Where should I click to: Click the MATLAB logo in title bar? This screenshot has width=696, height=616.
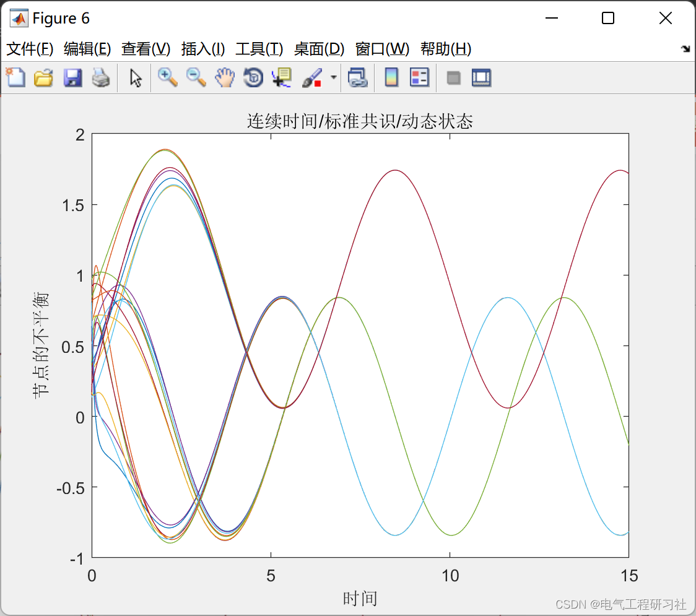19,18
